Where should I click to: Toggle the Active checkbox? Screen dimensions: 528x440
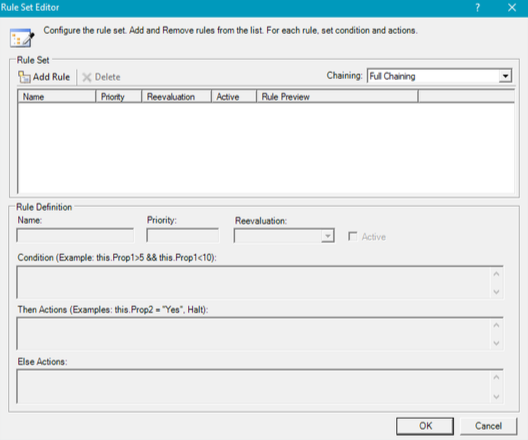[x=353, y=236]
